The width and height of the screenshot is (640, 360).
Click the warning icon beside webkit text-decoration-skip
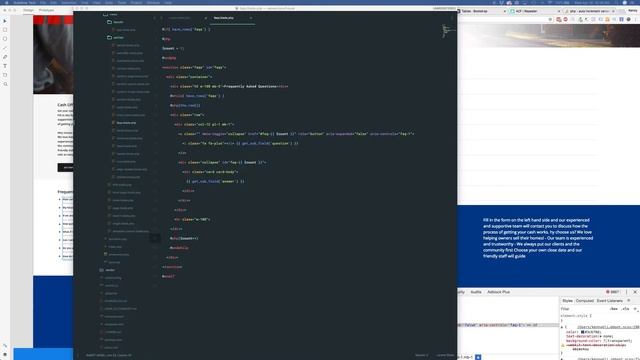(x=563, y=345)
